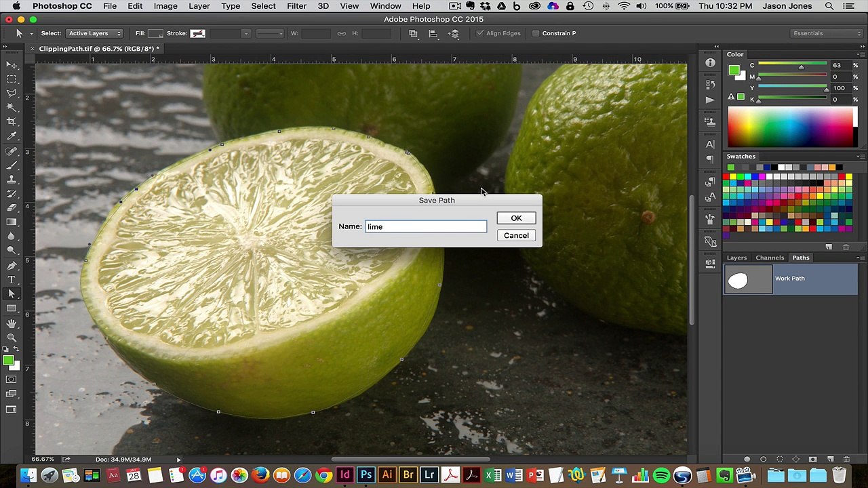Open the Layer menu
The width and height of the screenshot is (868, 488).
199,6
